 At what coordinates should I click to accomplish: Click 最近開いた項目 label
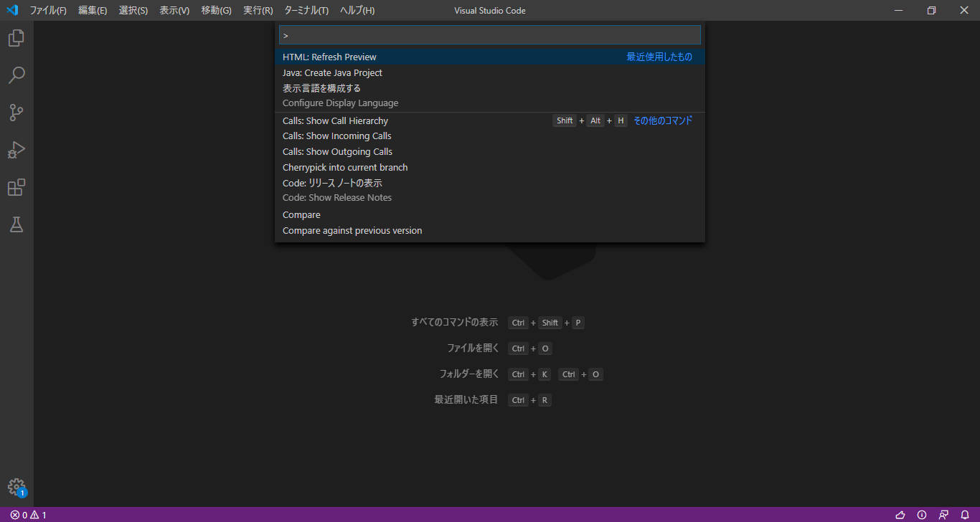point(466,400)
